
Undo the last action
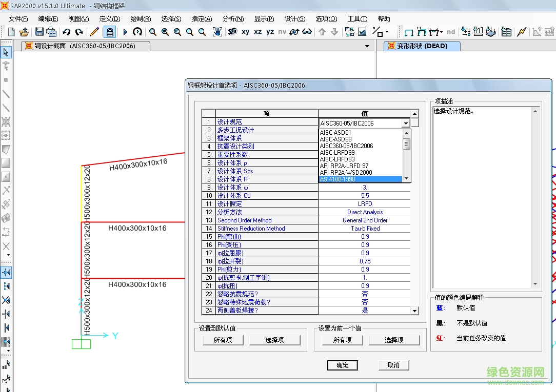tap(66, 32)
